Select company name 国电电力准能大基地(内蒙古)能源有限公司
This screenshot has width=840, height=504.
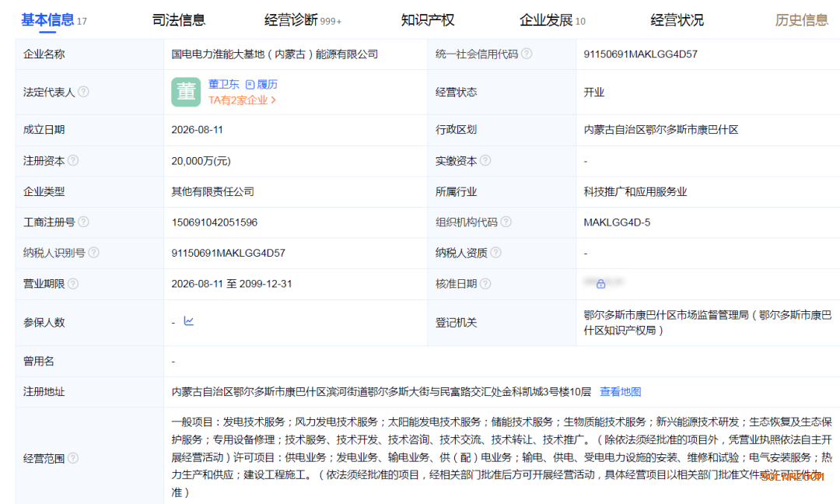(x=275, y=54)
